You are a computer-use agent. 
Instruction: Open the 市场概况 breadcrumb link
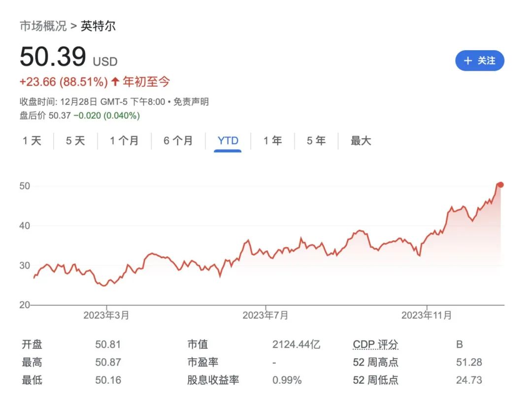coord(44,26)
